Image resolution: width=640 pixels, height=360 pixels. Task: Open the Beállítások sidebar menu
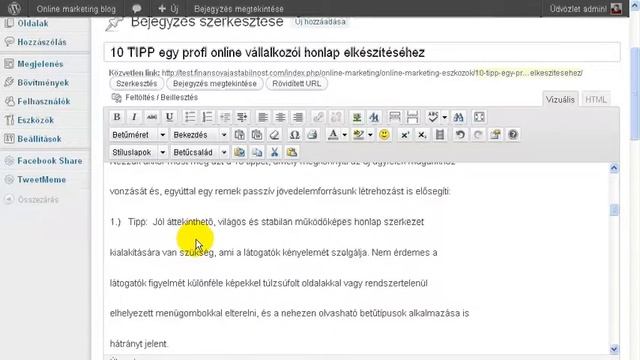point(39,139)
